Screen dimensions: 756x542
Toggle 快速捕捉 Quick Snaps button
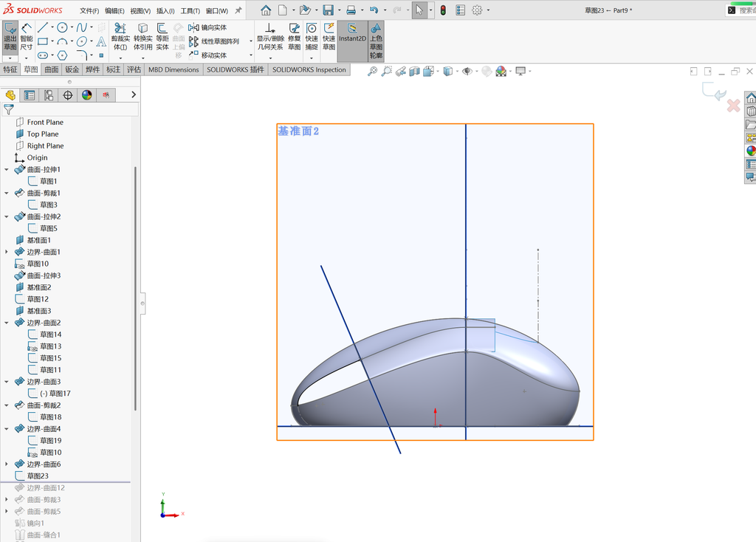(x=312, y=37)
